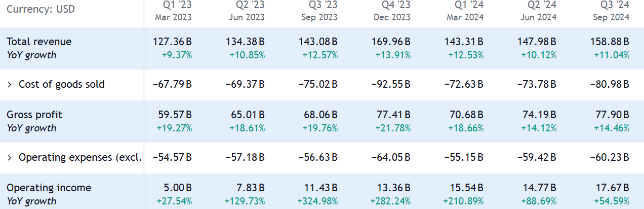Expand the Operating expenses row chevron

click(x=10, y=158)
